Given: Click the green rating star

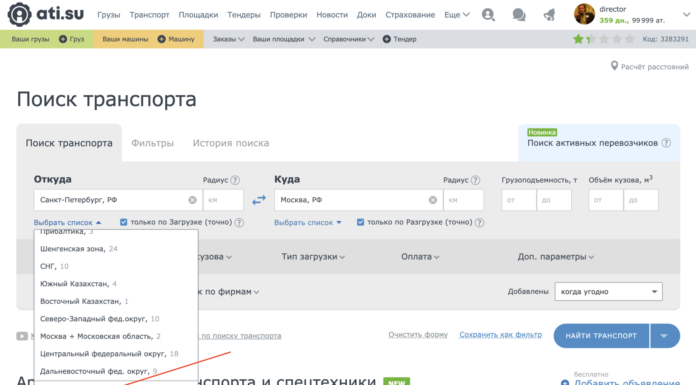Looking at the screenshot, I should [578, 39].
